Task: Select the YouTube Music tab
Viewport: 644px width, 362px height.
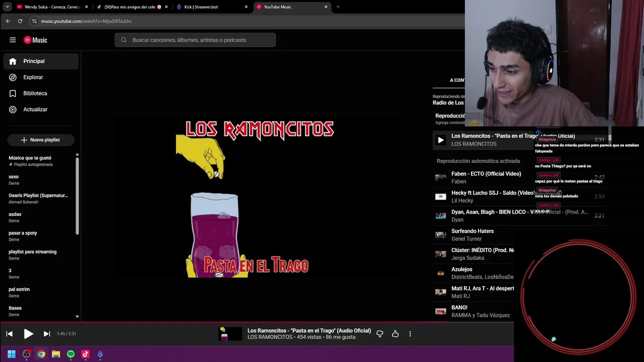Action: click(292, 7)
